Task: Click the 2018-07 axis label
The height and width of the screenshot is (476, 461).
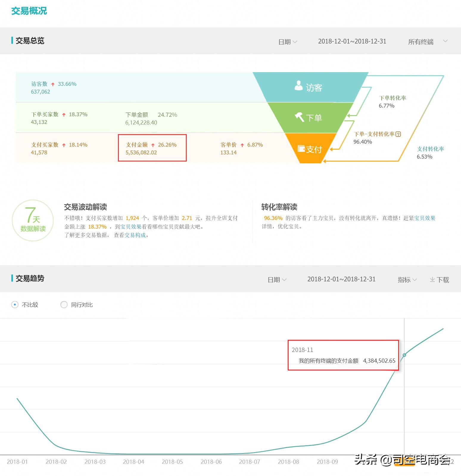Action: (250, 462)
